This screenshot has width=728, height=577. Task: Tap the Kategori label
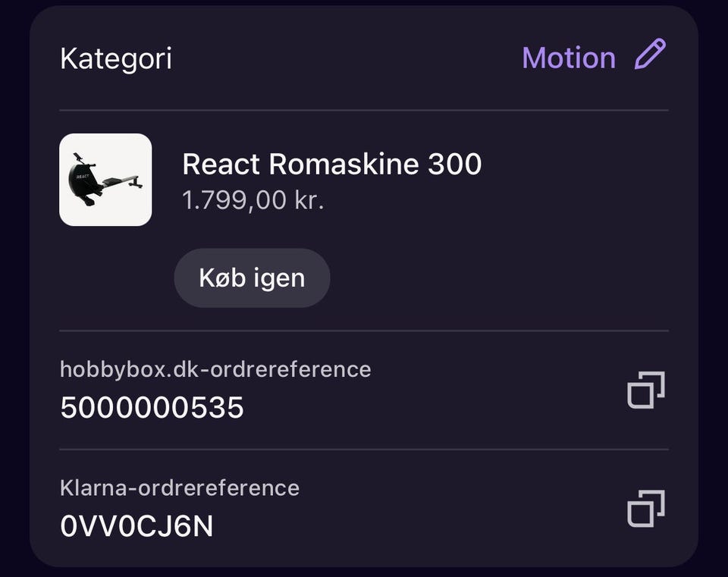[115, 58]
